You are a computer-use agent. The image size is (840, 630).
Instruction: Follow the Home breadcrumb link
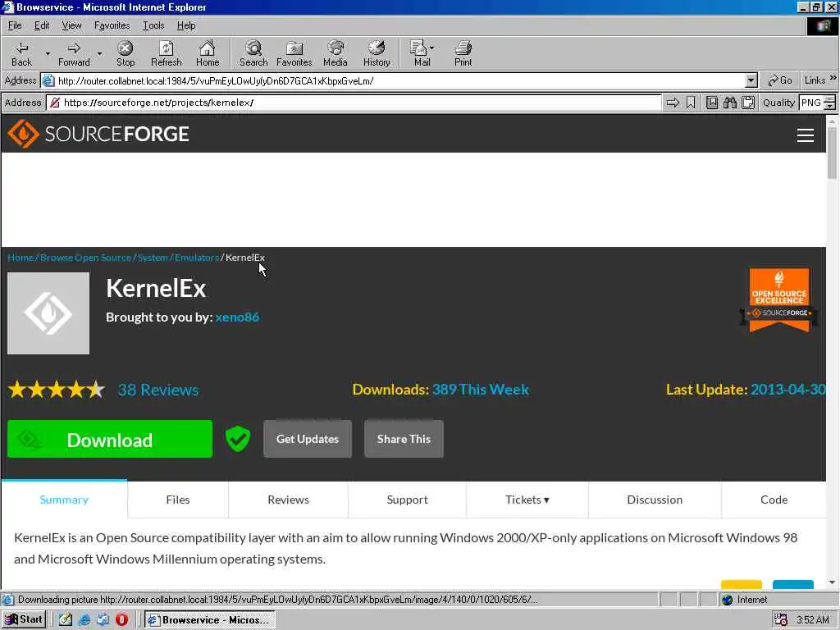click(x=21, y=258)
